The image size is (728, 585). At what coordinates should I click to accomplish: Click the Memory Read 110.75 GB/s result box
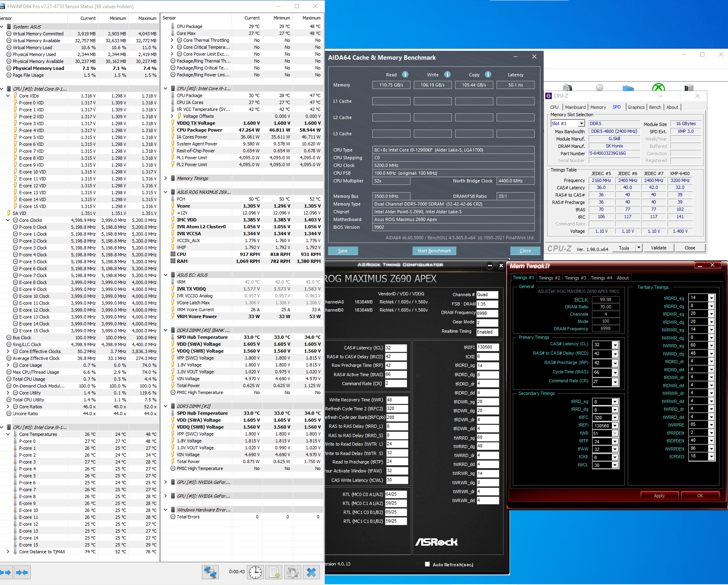click(391, 85)
